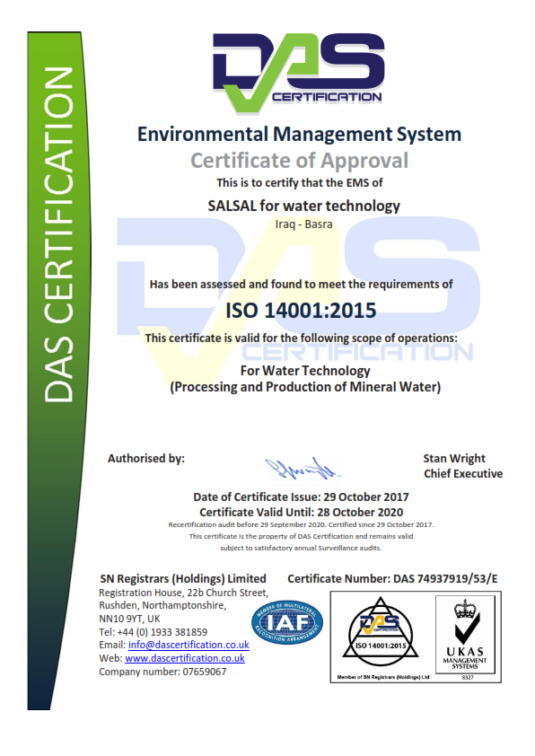Select the 'ISO 14001:2015' standard heading
The image size is (535, 756).
301,311
